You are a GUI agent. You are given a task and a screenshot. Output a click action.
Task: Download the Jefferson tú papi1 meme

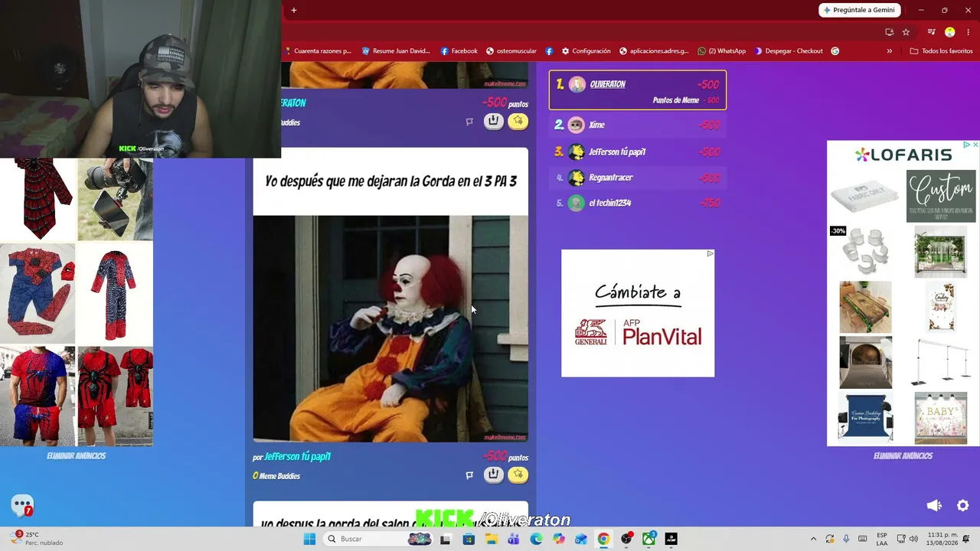(x=494, y=475)
